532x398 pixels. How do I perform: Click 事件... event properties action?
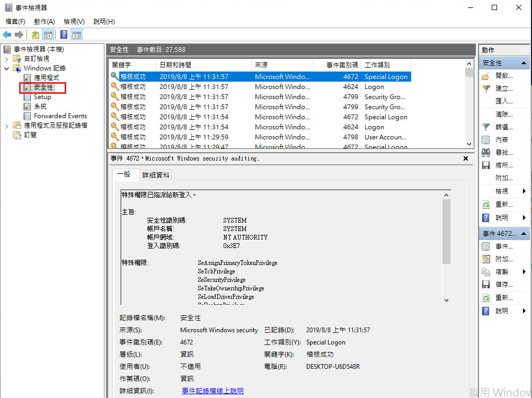[x=504, y=246]
